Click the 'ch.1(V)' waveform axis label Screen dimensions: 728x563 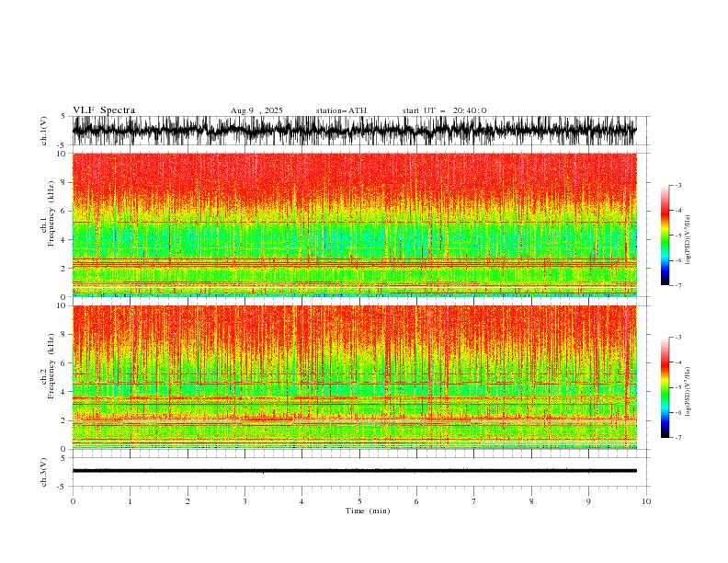pos(44,131)
